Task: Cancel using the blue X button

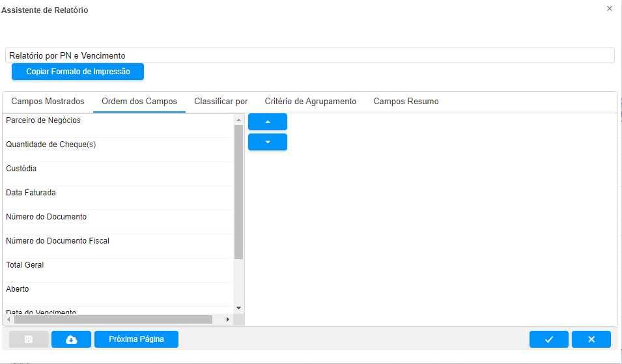Action: [591, 339]
